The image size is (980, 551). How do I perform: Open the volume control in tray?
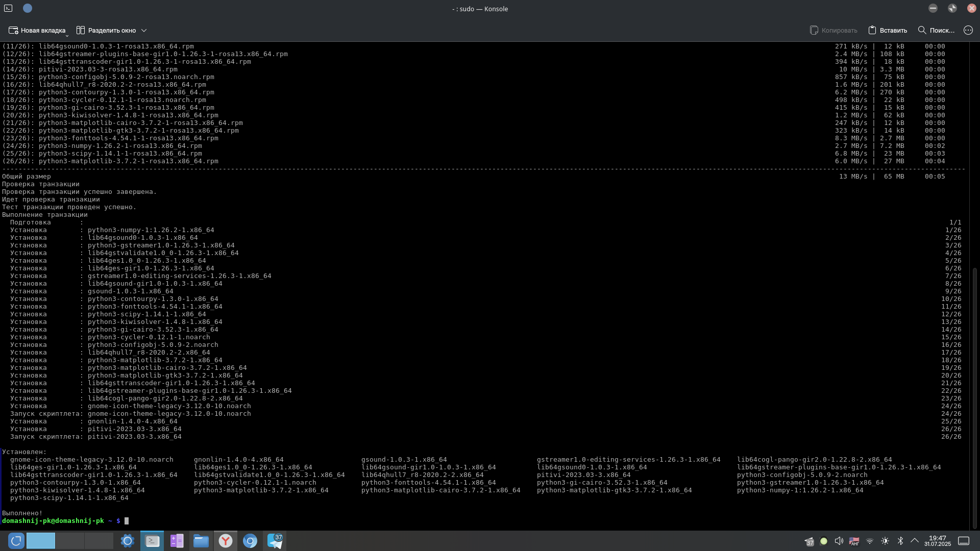coord(839,541)
